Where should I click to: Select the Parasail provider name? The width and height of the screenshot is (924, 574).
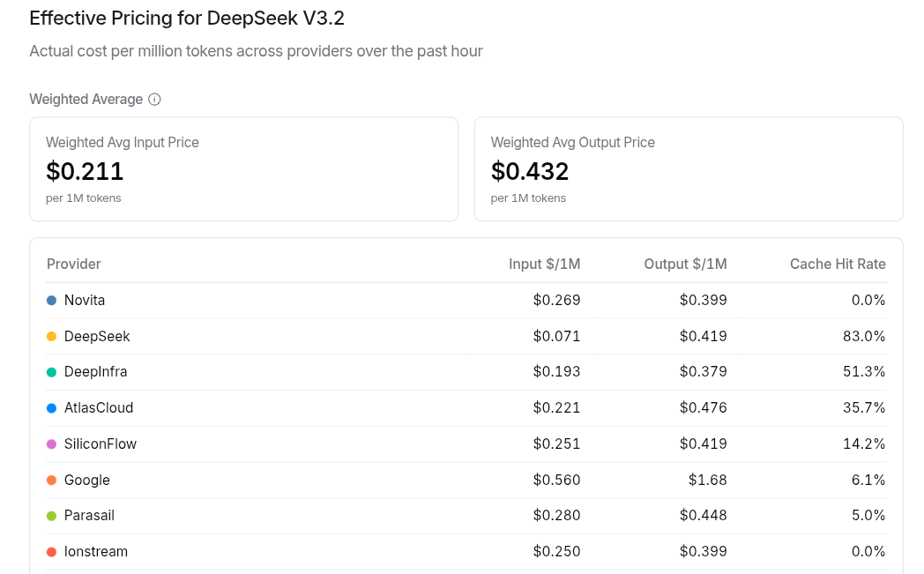pyautogui.click(x=89, y=516)
